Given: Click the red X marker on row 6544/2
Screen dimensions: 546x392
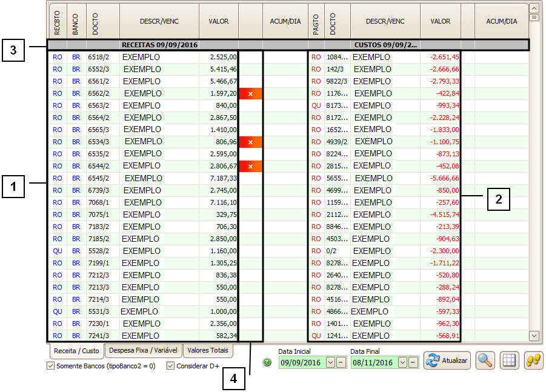Looking at the screenshot, I should click(250, 166).
